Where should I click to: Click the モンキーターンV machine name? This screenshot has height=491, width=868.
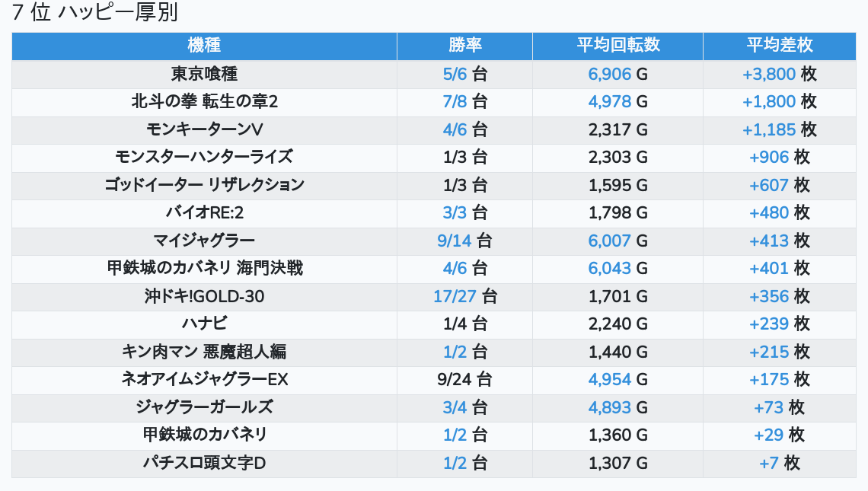tap(204, 129)
